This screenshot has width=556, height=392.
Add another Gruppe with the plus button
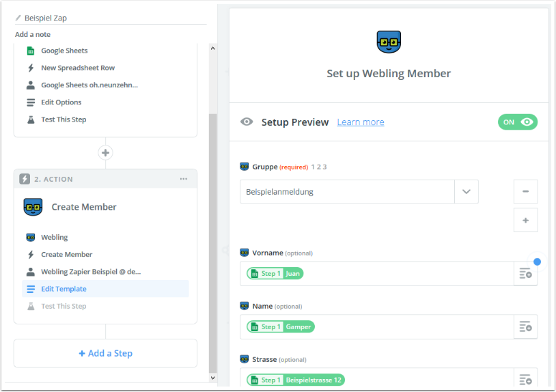(x=525, y=220)
